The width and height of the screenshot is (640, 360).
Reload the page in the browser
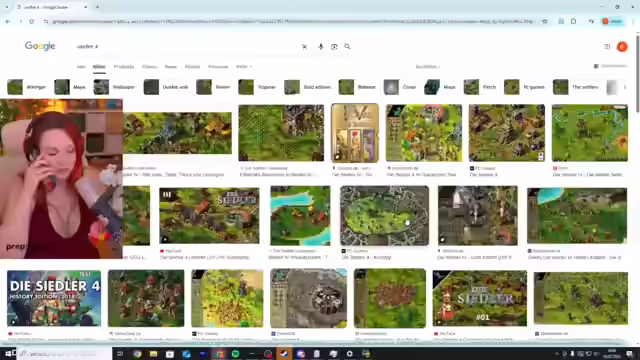pyautogui.click(x=31, y=21)
